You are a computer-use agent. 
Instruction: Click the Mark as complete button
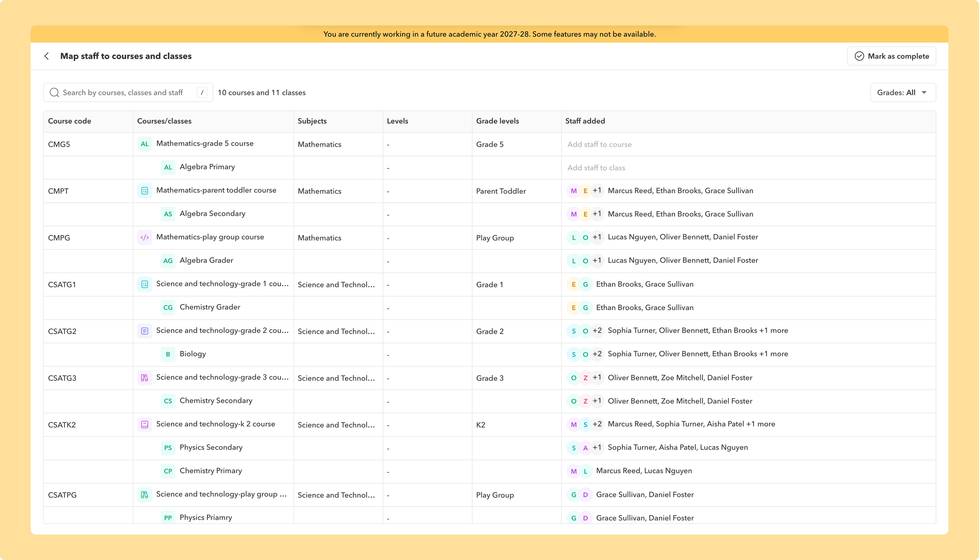coord(892,56)
